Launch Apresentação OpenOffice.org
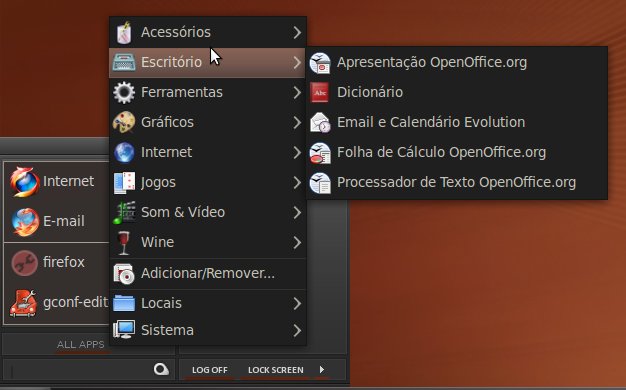 (457, 63)
